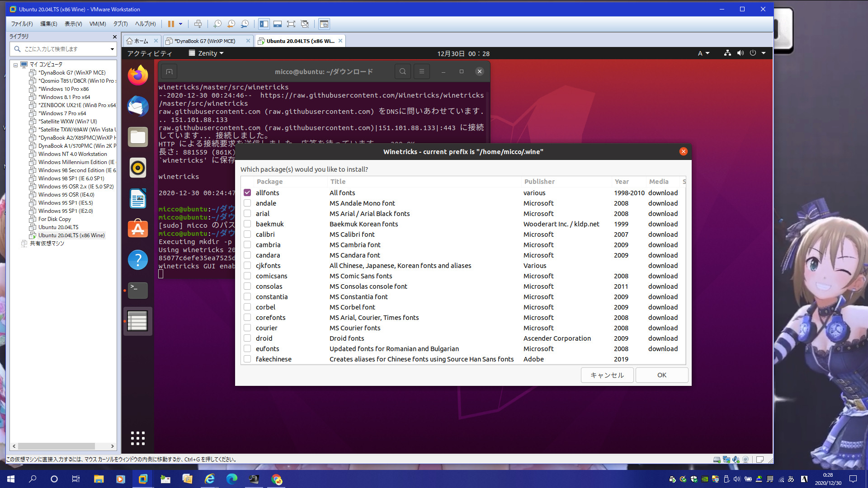This screenshot has height=488, width=868.
Task: Open the terminal hamburger menu
Action: click(421, 71)
